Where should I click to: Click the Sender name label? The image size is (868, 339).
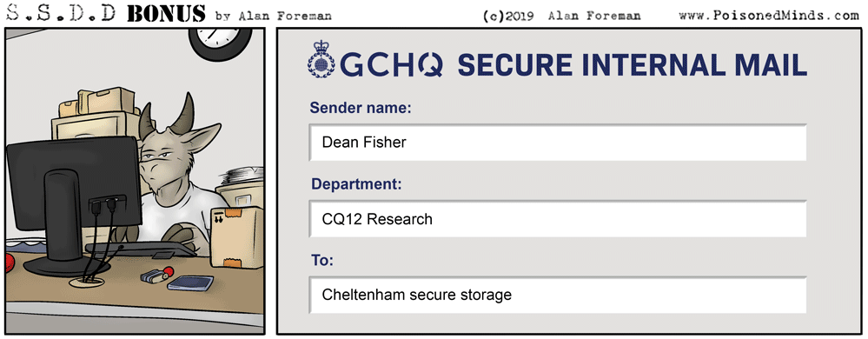[361, 108]
